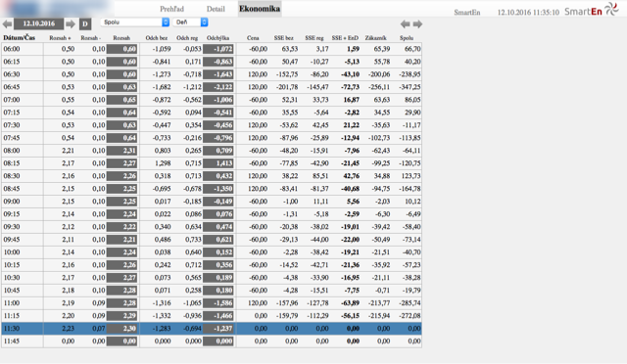Viewport: 627px width, 364px height.
Task: Select the 07:15 time row
Action: point(212,113)
